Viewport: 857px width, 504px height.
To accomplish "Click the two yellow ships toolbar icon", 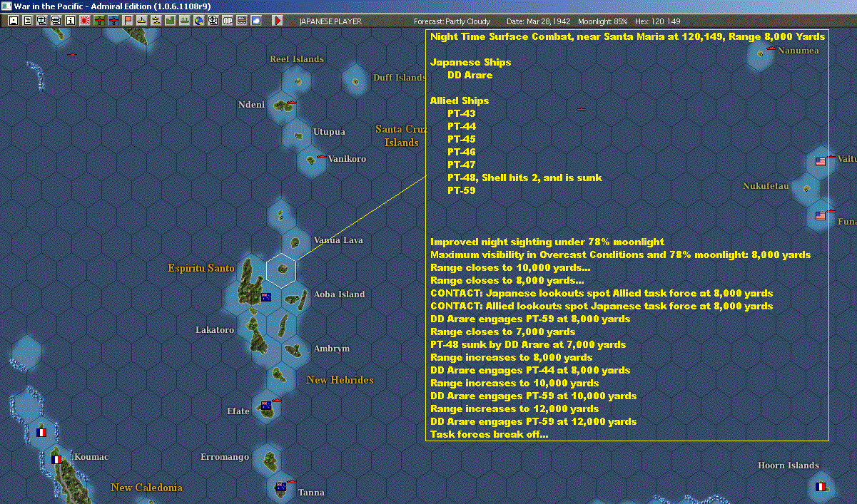I will click(156, 21).
